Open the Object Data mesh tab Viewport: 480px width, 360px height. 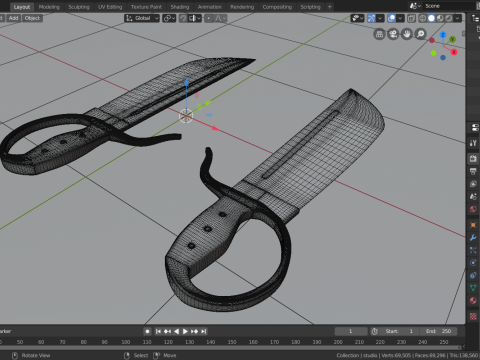[473, 288]
